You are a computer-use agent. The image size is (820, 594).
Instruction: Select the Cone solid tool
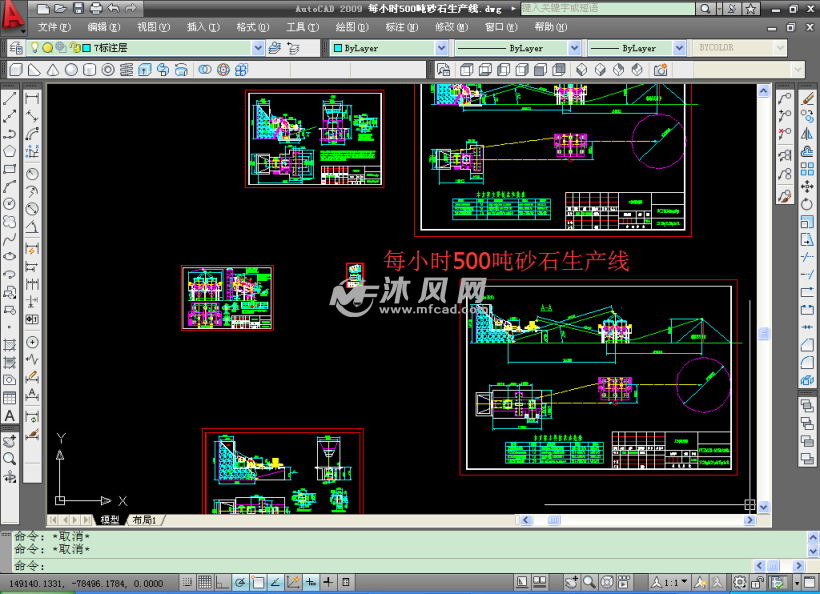point(53,70)
